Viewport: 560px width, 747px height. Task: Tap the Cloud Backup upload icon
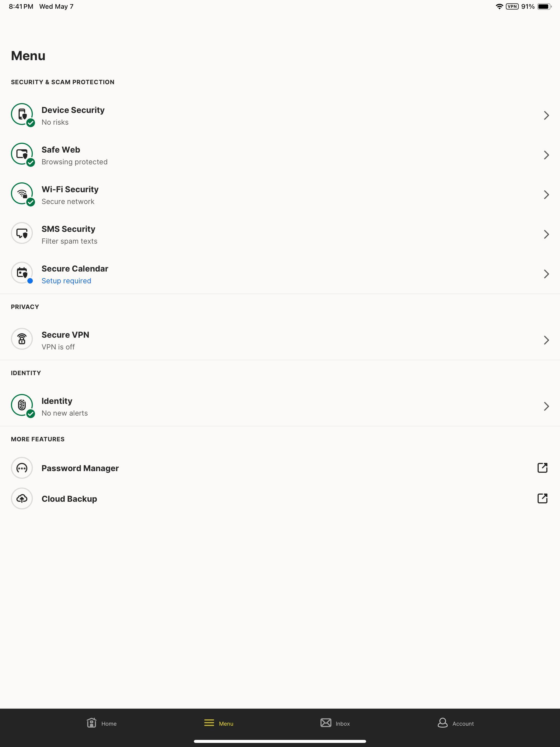pos(22,498)
